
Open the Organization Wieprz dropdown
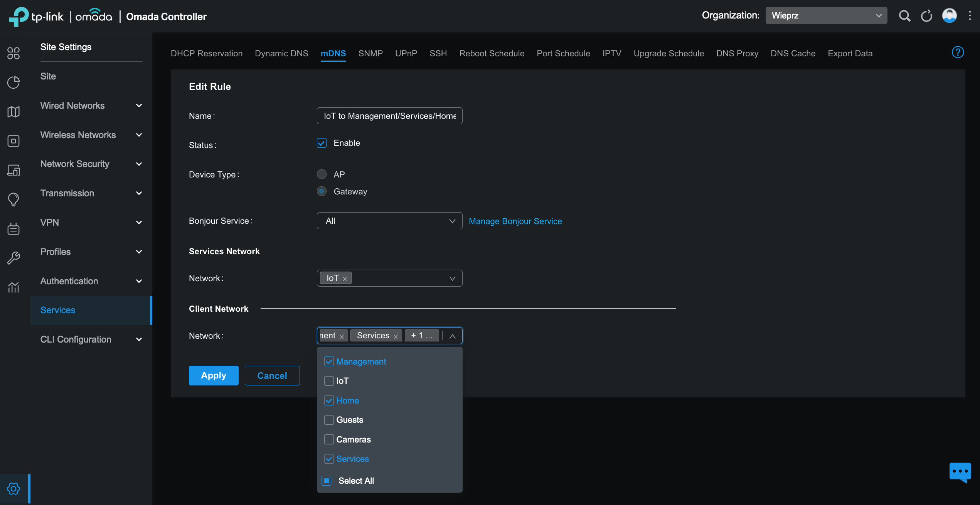pyautogui.click(x=826, y=15)
